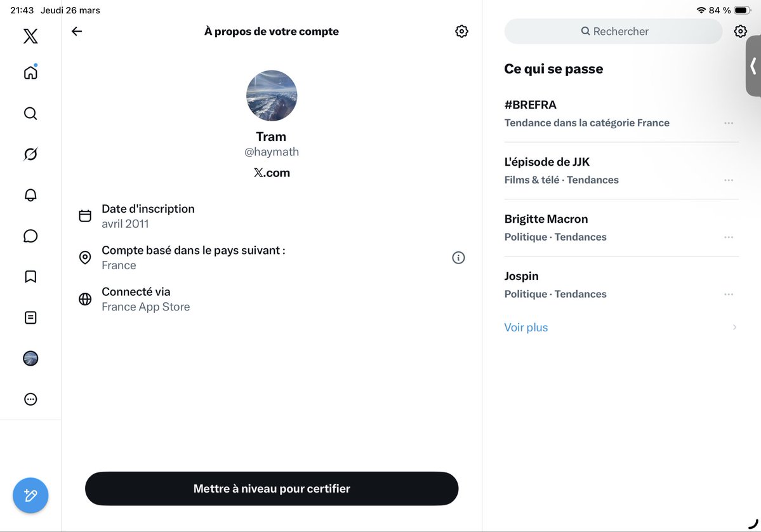Open Notifications bell icon
Image resolution: width=761 pixels, height=532 pixels.
click(x=30, y=195)
